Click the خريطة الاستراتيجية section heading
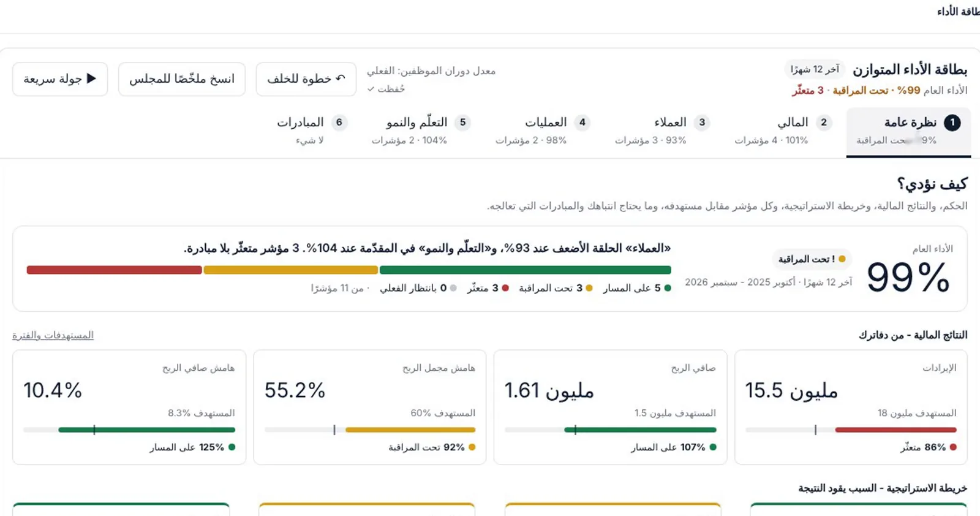 click(883, 488)
